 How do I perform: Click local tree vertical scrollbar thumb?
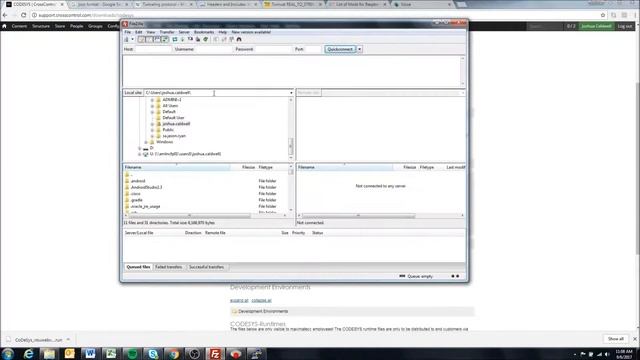click(291, 146)
